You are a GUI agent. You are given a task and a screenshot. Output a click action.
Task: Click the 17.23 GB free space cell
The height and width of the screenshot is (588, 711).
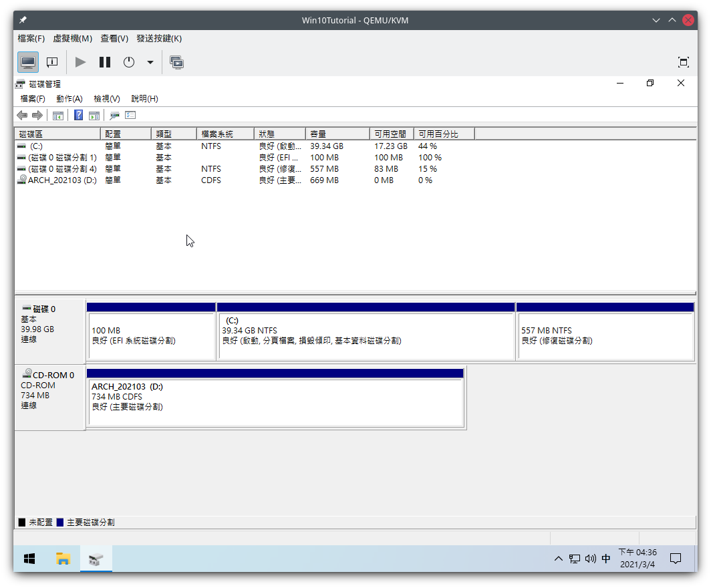point(391,146)
